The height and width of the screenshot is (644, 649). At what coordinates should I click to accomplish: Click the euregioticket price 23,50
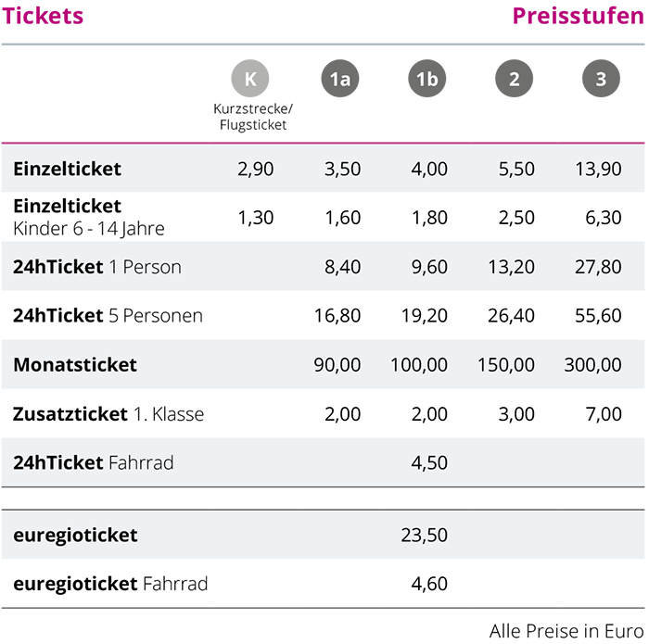pyautogui.click(x=426, y=535)
